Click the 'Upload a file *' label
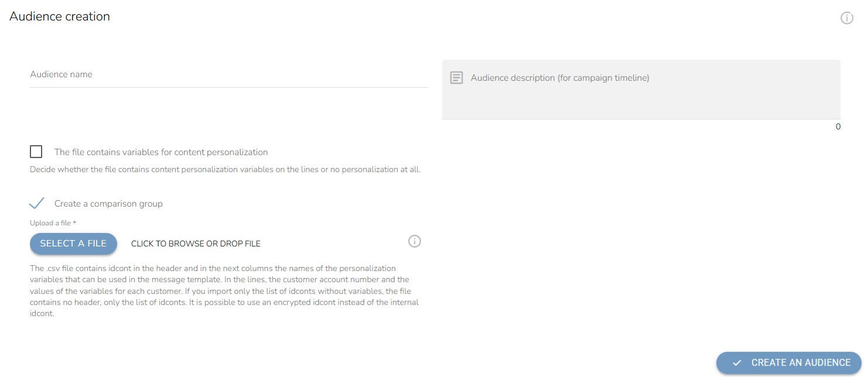 point(53,223)
